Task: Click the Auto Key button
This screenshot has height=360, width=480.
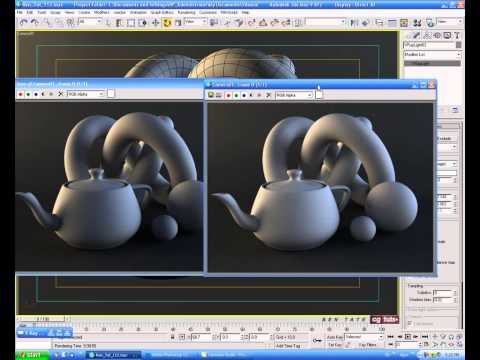Action: (334, 337)
